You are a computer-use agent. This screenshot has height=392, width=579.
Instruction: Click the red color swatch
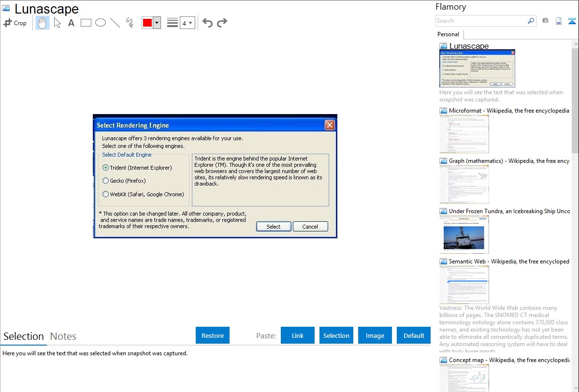point(147,23)
